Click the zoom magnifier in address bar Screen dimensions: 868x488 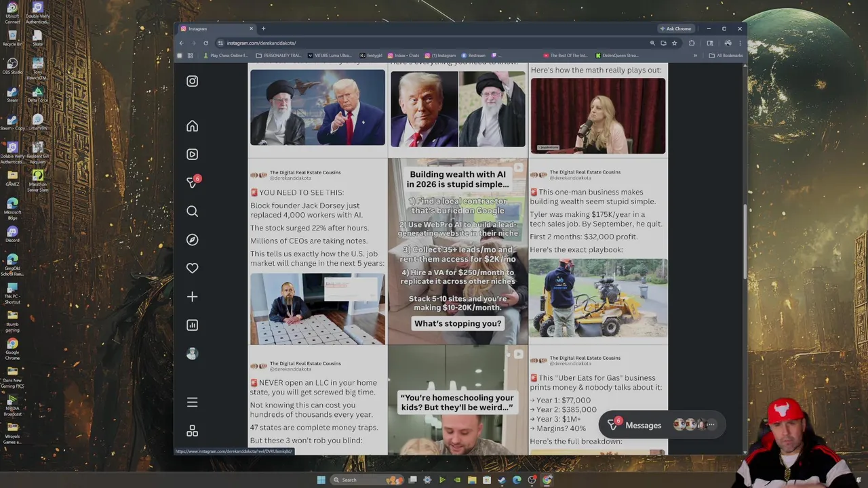(x=652, y=43)
